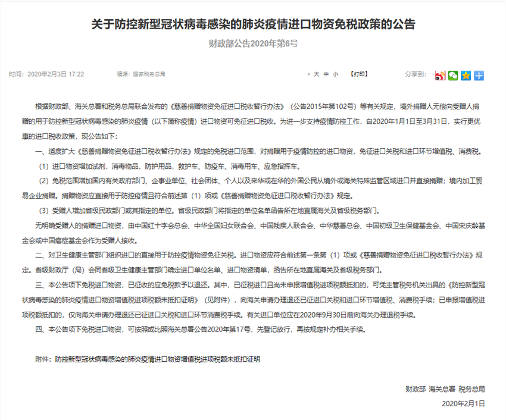
Task: Click source text 国家税务总局
Action: 149,74
